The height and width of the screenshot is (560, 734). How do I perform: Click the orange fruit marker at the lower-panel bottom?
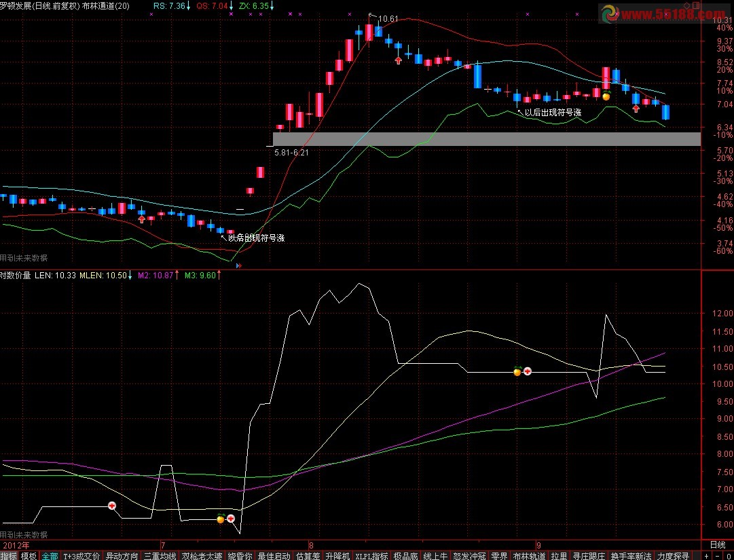pyautogui.click(x=221, y=519)
